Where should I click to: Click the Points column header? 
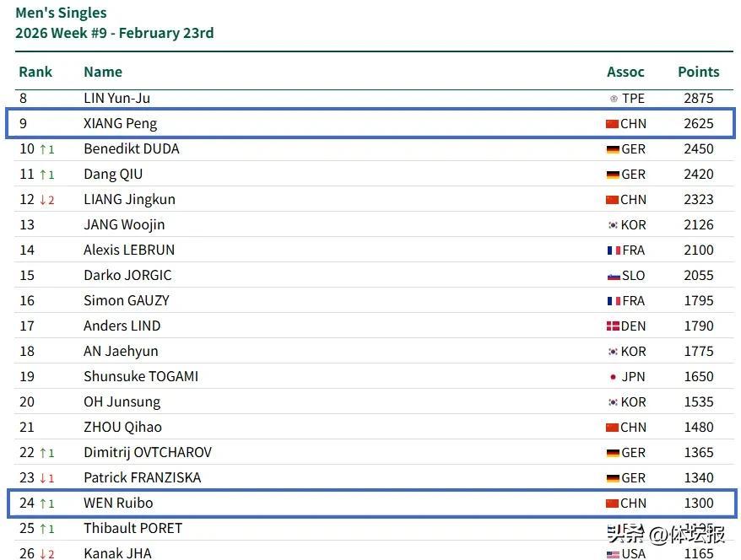pyautogui.click(x=699, y=72)
